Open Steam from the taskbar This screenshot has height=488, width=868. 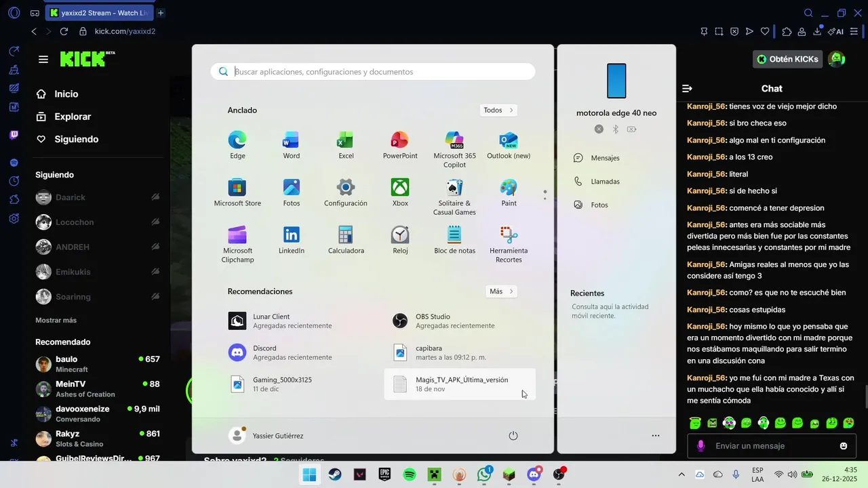[335, 474]
